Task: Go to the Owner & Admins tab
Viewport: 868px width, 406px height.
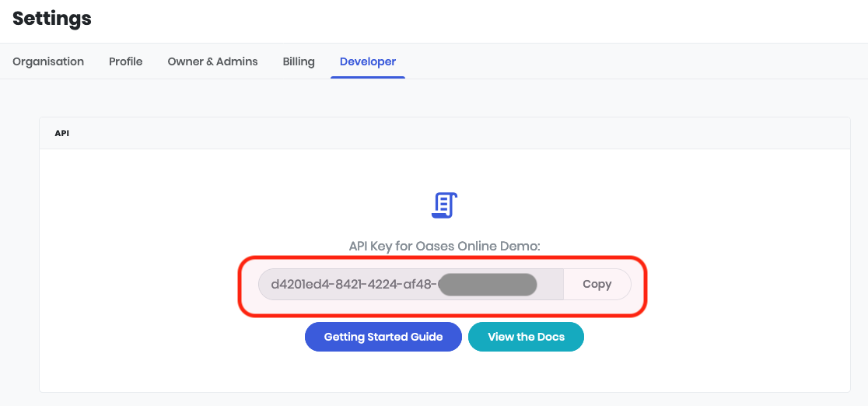Action: point(212,61)
